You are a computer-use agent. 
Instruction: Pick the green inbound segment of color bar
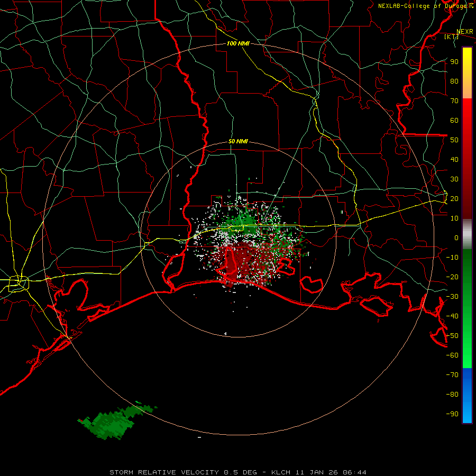point(467,308)
